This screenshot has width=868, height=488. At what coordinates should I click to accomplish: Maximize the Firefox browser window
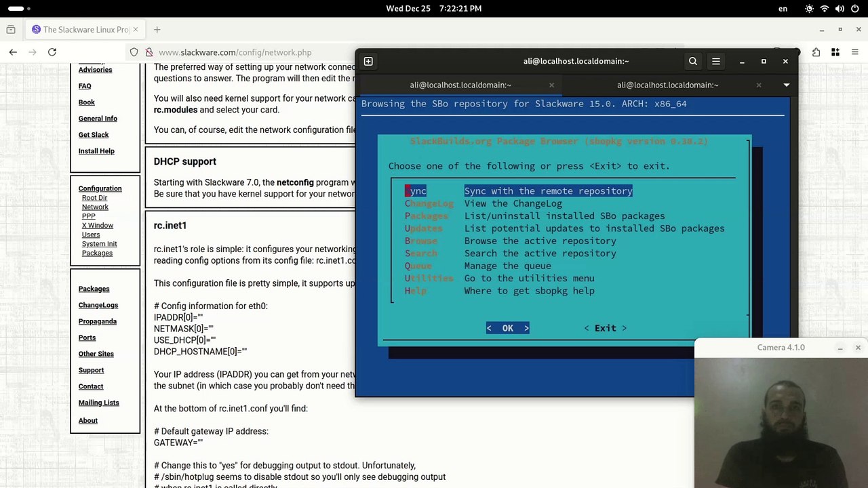pos(840,30)
